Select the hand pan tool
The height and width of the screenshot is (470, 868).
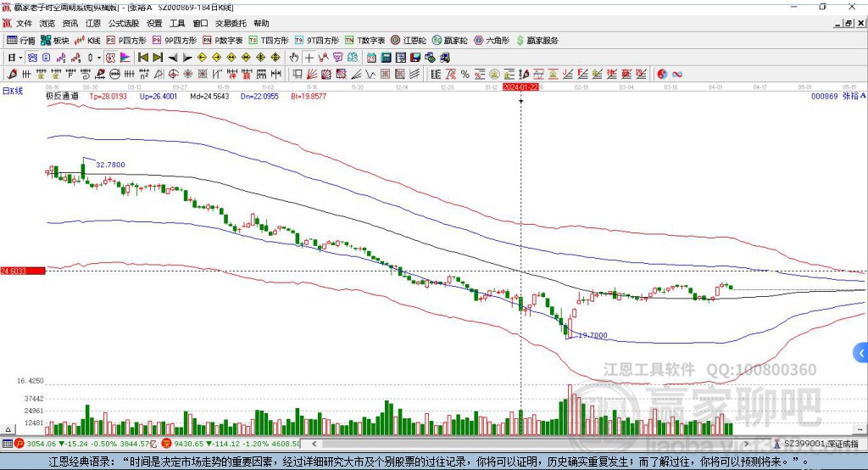[x=294, y=58]
